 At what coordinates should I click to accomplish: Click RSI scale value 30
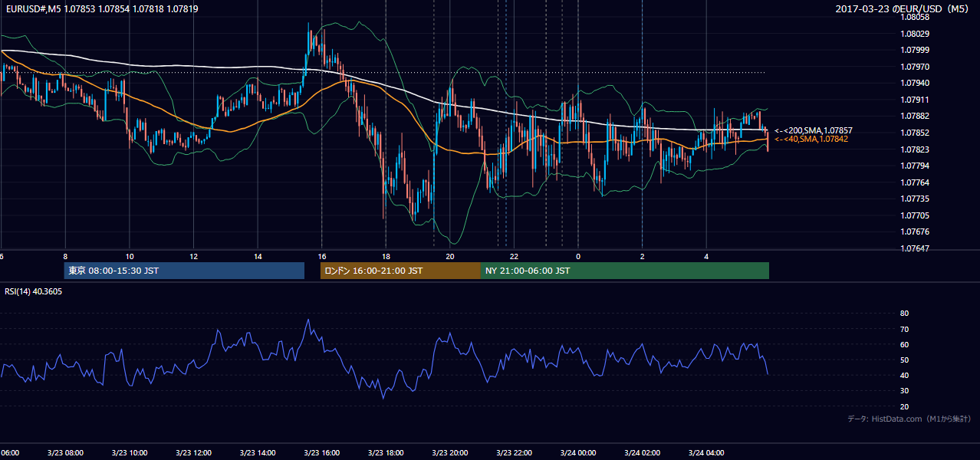click(904, 391)
